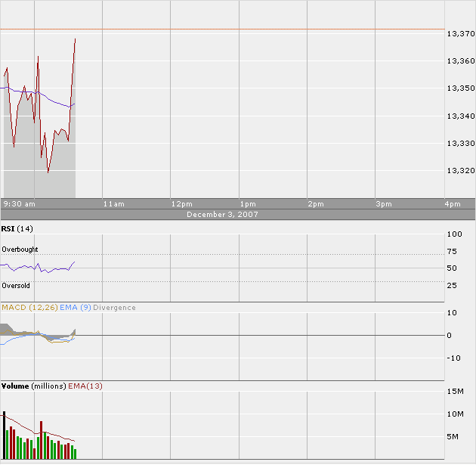This screenshot has height=465, width=476.
Task: Click the 13,370 price axis label
Action: click(460, 34)
